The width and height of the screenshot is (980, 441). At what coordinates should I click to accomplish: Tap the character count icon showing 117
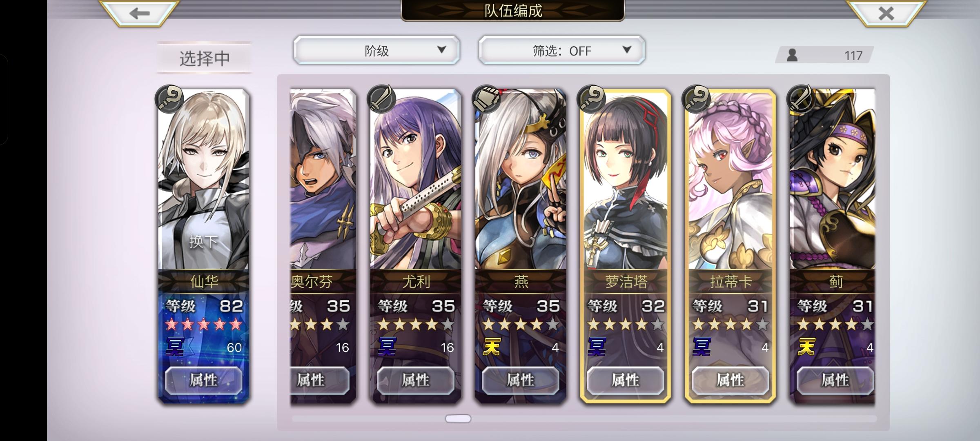coord(792,55)
